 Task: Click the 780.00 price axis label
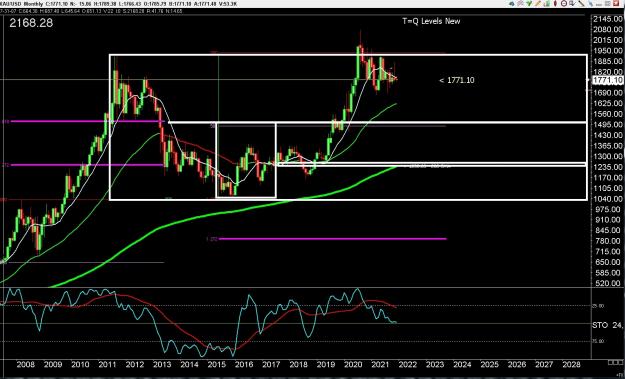click(608, 241)
